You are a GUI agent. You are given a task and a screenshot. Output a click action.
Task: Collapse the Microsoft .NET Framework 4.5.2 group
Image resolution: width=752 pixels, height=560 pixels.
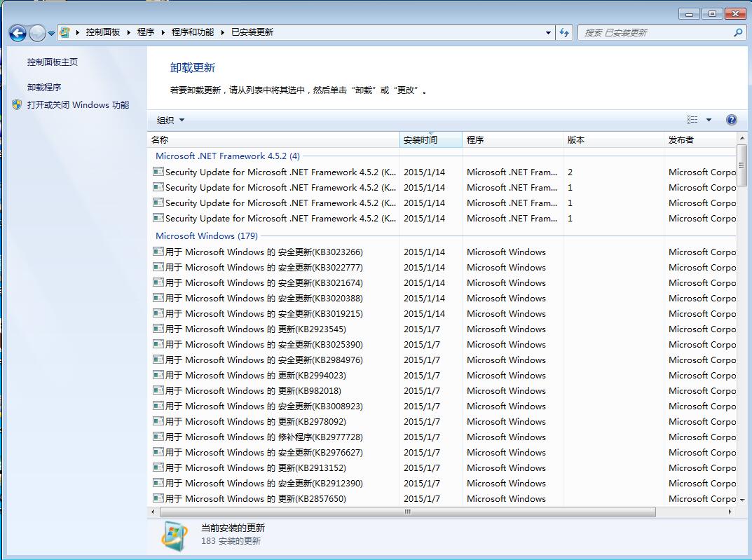click(227, 156)
